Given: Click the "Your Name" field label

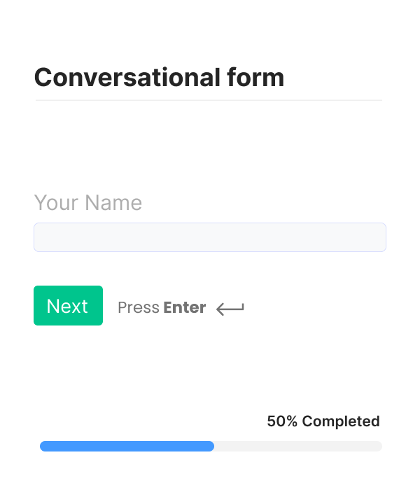Looking at the screenshot, I should click(88, 203).
